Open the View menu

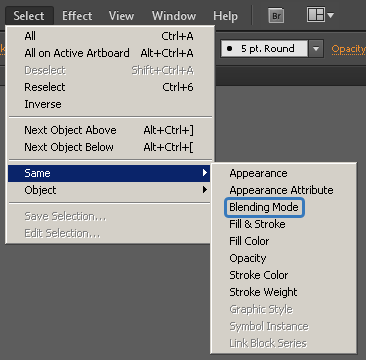(121, 16)
